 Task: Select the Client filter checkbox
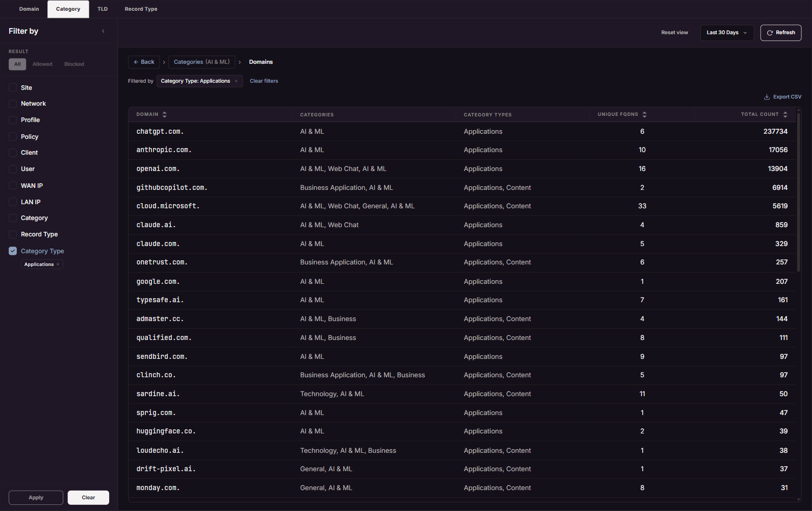13,153
